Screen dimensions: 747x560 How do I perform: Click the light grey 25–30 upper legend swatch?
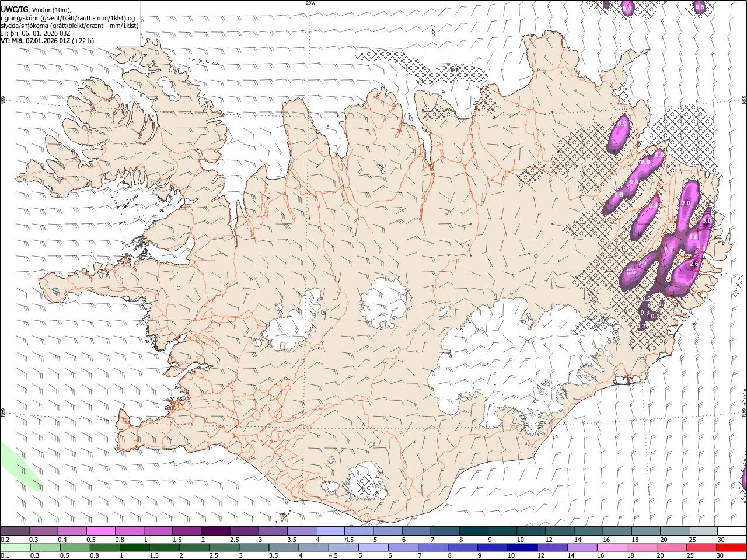tap(703, 531)
